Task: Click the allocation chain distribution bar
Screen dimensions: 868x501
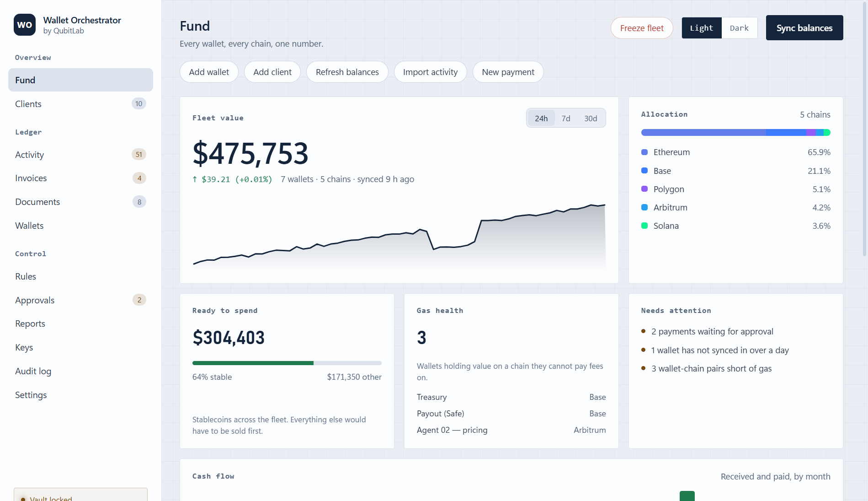Action: (x=735, y=133)
